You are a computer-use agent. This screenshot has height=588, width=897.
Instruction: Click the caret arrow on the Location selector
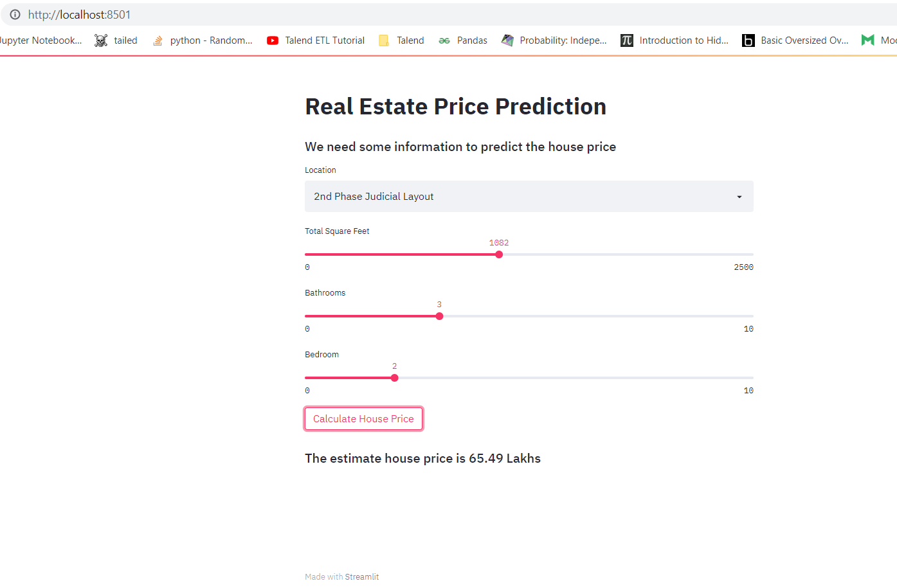[x=738, y=197]
